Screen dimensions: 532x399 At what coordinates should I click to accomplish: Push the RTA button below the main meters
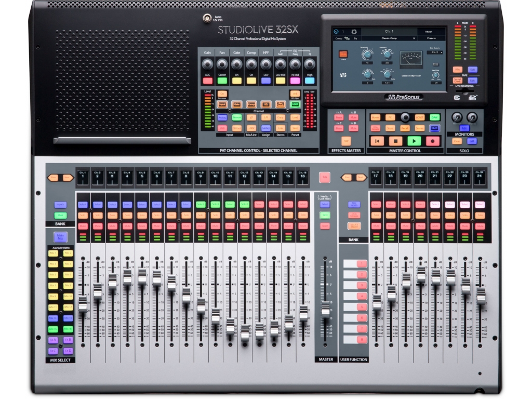point(458,70)
